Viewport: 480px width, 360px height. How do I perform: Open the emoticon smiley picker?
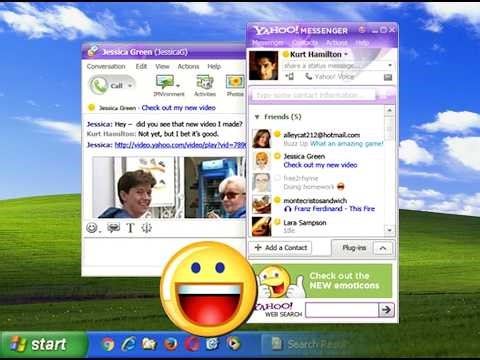[x=92, y=228]
